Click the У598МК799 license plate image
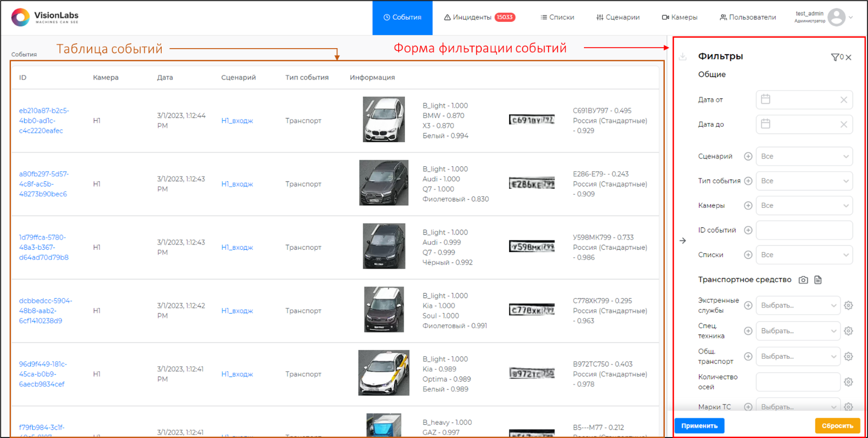The height and width of the screenshot is (438, 868). pyautogui.click(x=532, y=247)
